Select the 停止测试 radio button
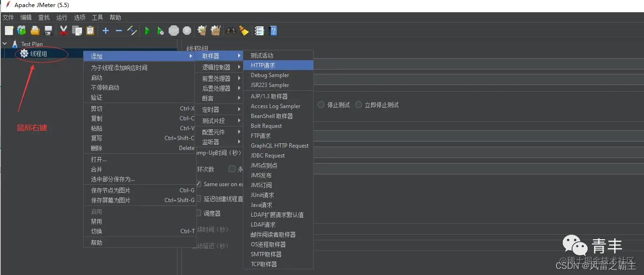The height and width of the screenshot is (275, 644). pyautogui.click(x=321, y=105)
